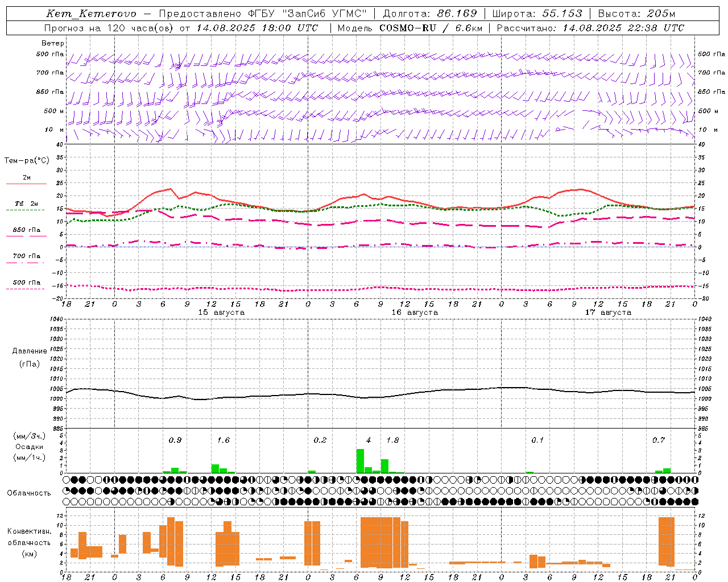Screen dimensions: 728x582
Task: Click the "Высота: 205м" header value
Action: [x=636, y=14]
